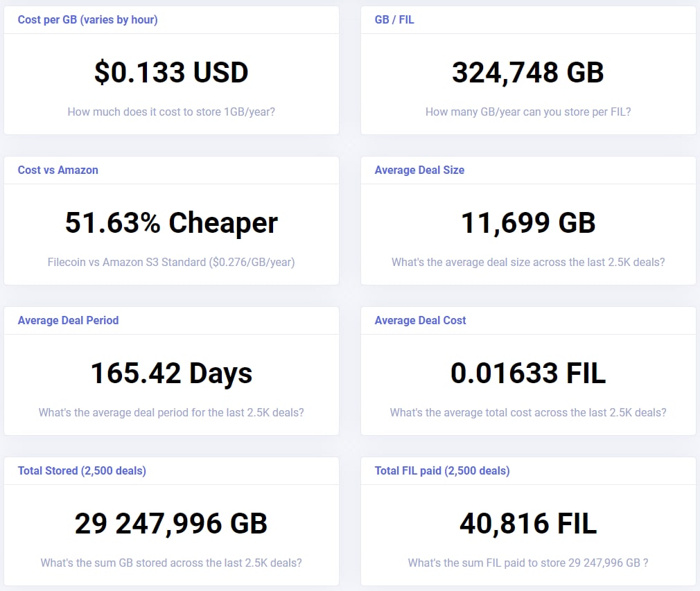Click the large '29 247,996 GB' total stored number

(x=171, y=524)
